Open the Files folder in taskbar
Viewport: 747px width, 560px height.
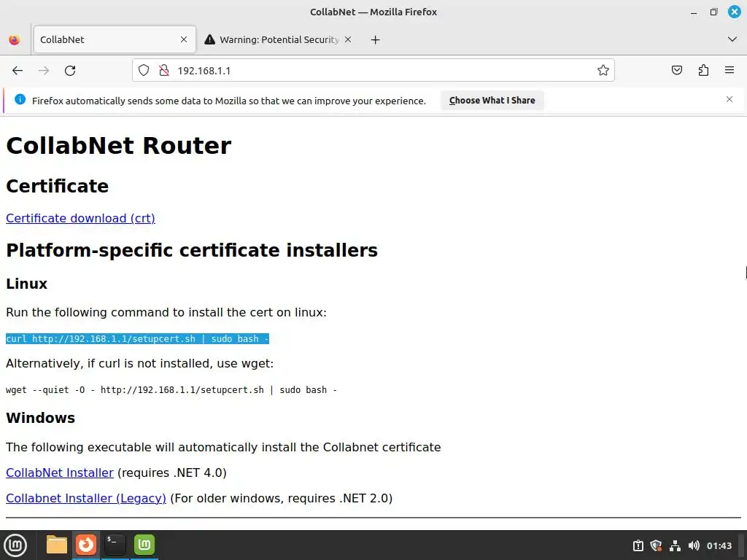pyautogui.click(x=57, y=545)
